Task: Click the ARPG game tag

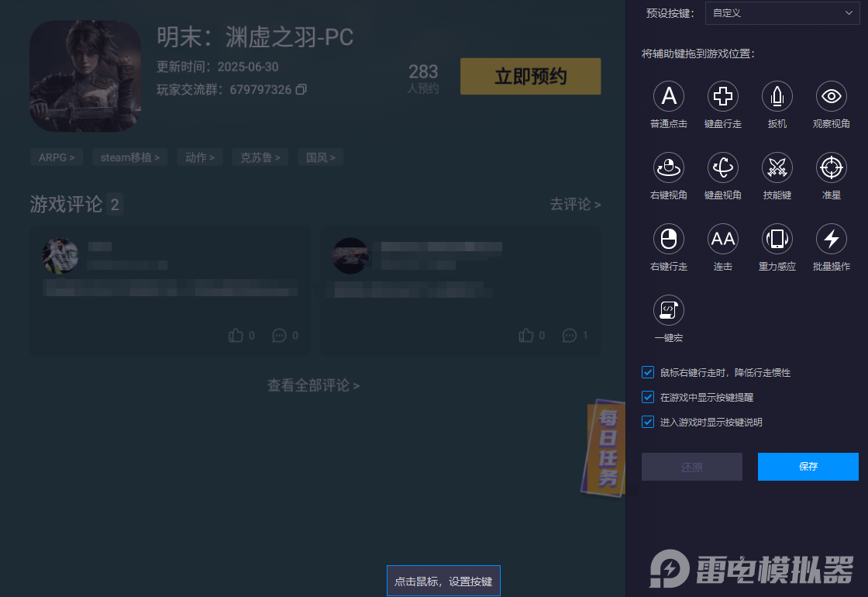Action: click(56, 157)
